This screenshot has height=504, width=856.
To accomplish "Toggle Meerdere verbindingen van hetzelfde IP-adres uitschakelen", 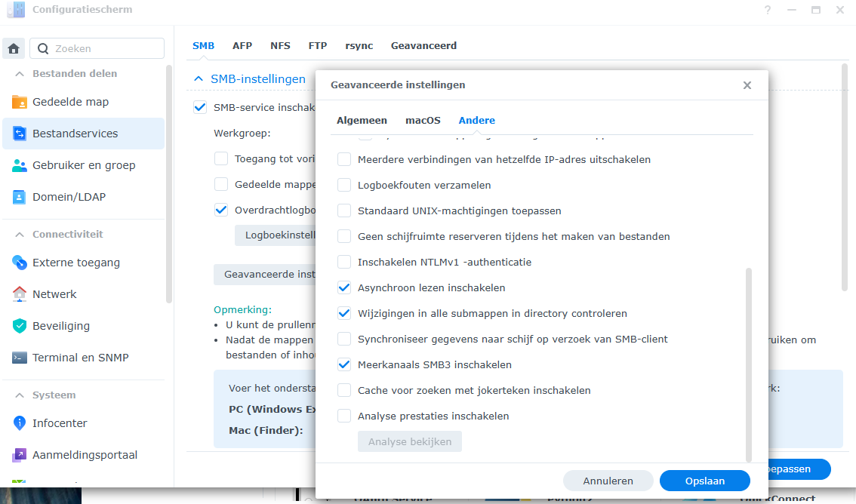I will tap(344, 159).
